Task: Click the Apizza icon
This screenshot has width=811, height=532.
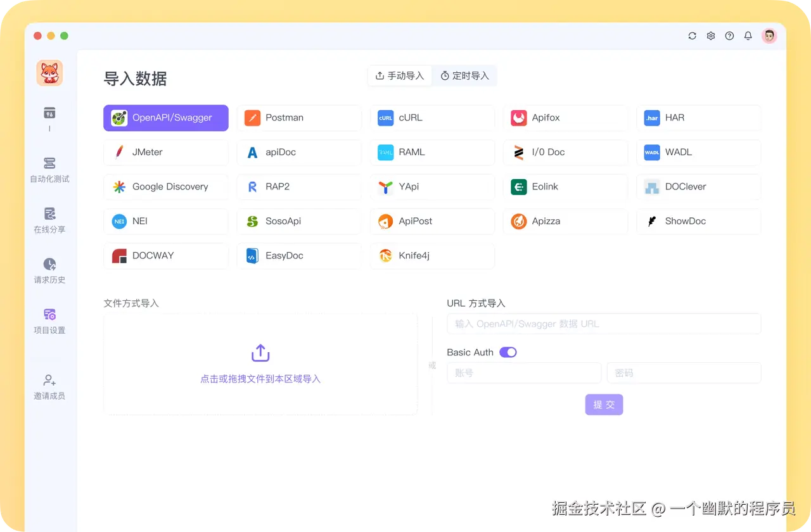Action: click(x=518, y=221)
